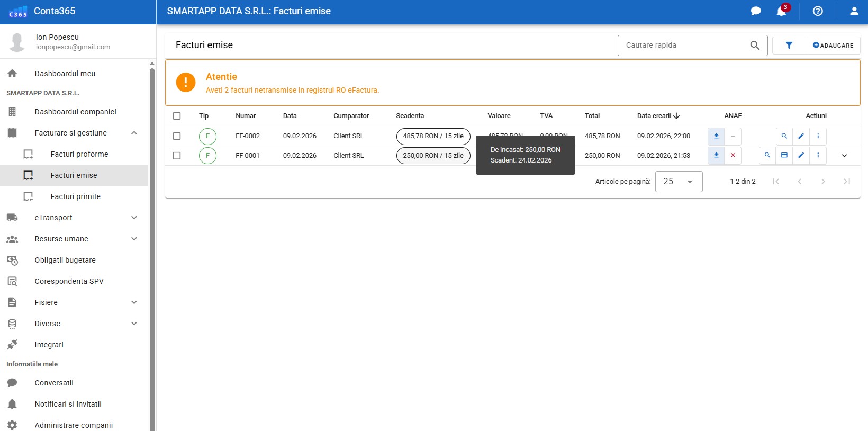Click the help question mark icon
This screenshot has height=431, width=868.
[x=818, y=11]
